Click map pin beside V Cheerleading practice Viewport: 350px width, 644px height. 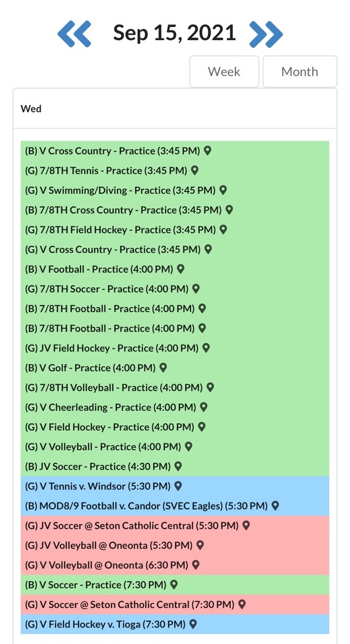[x=203, y=407]
